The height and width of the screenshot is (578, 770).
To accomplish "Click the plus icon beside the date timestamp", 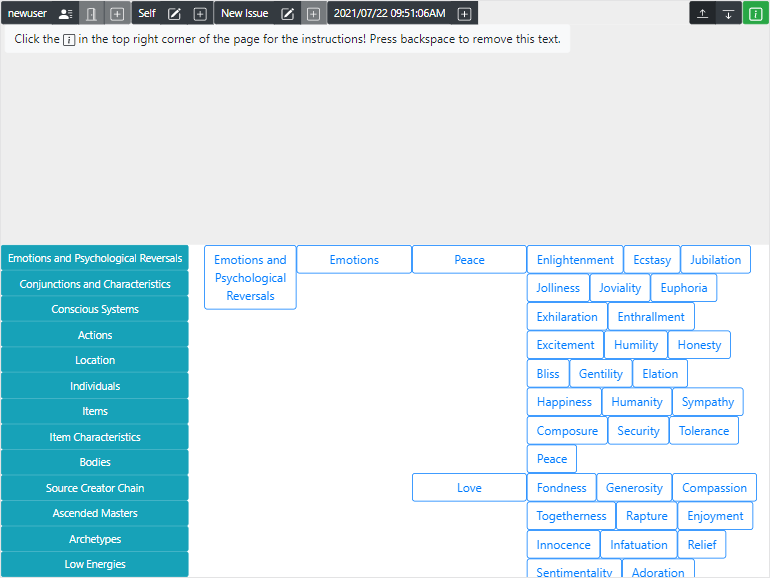I will coord(464,14).
